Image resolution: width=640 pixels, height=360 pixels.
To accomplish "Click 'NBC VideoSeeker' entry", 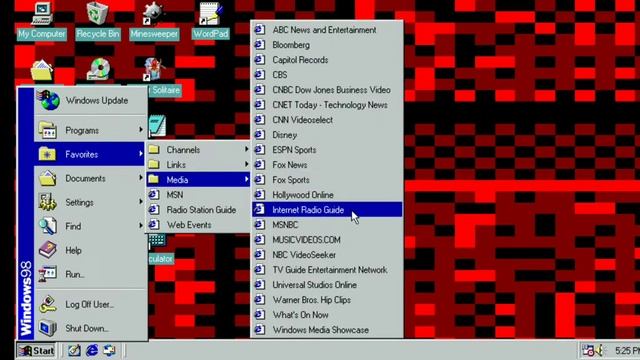I will [327, 255].
